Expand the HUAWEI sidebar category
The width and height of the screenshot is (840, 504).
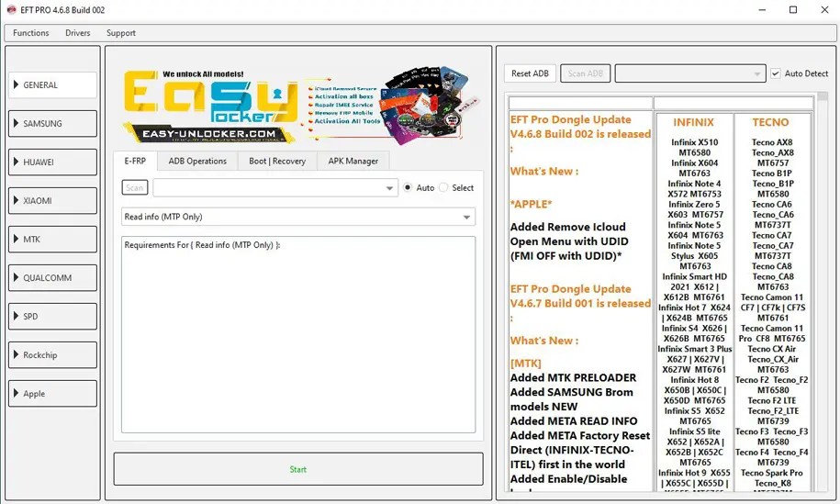[52, 162]
